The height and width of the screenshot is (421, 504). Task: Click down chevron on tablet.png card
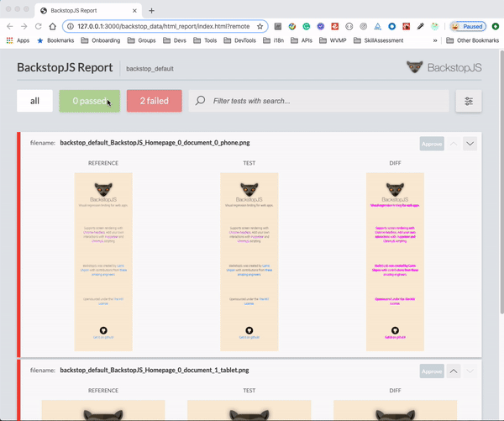point(470,371)
